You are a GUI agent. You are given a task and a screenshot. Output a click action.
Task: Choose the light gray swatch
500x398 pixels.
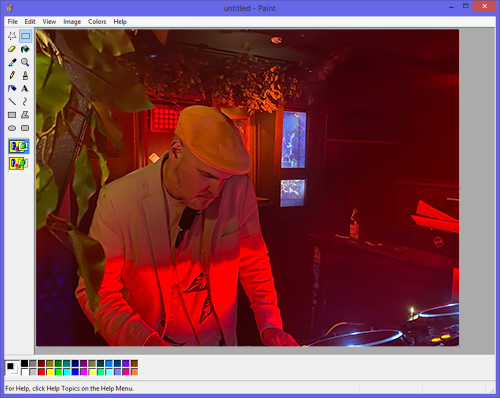[33, 372]
